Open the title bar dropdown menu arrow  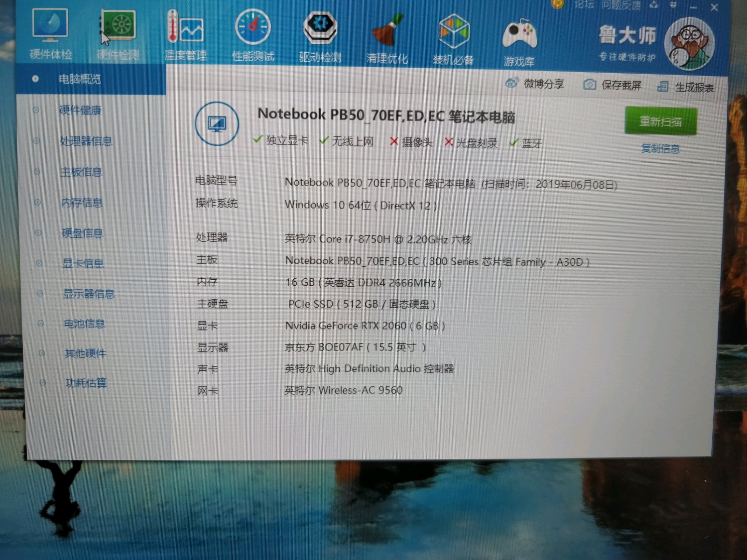673,5
